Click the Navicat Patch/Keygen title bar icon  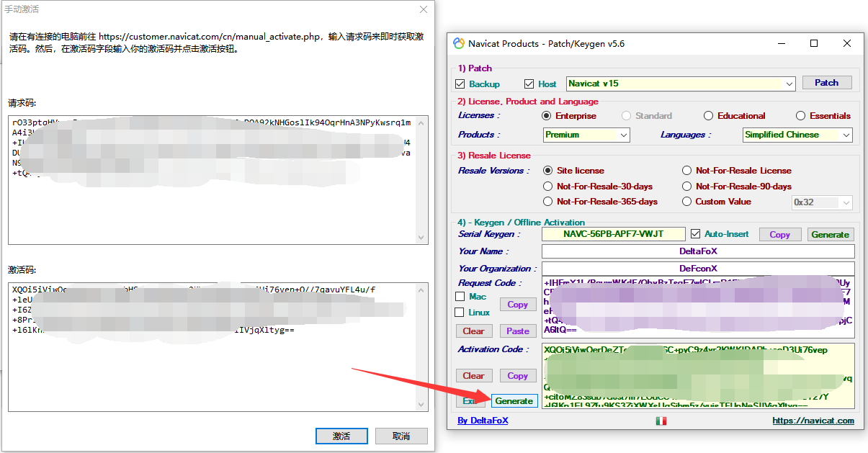click(459, 43)
